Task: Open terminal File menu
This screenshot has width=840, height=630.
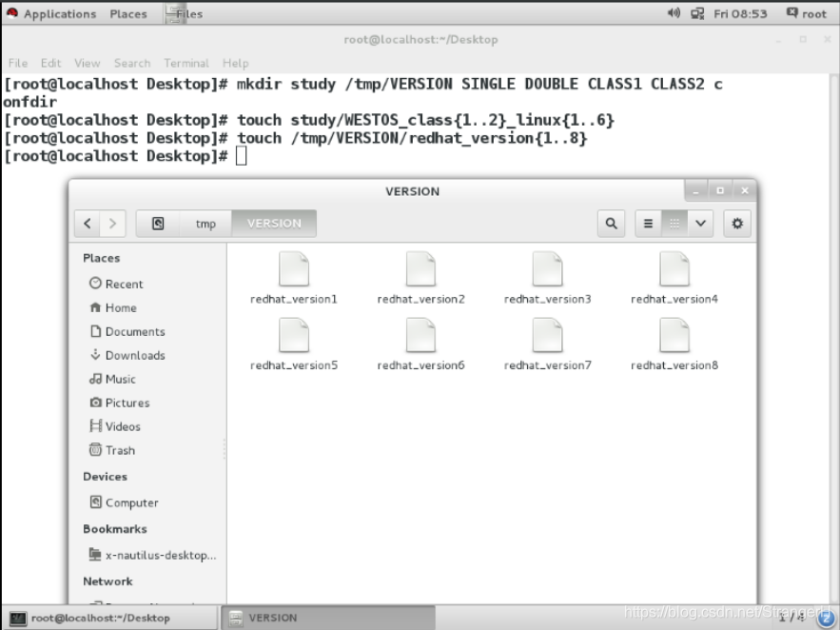Action: 18,63
